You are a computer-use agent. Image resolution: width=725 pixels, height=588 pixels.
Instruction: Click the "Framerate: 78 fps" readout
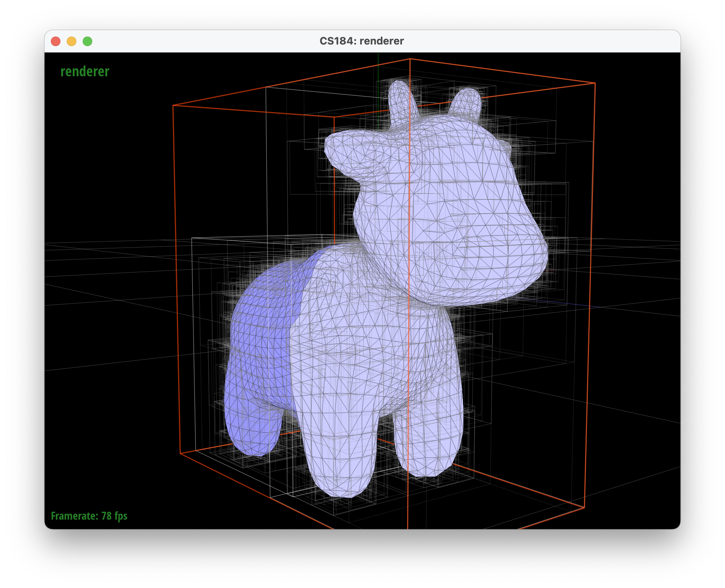89,516
